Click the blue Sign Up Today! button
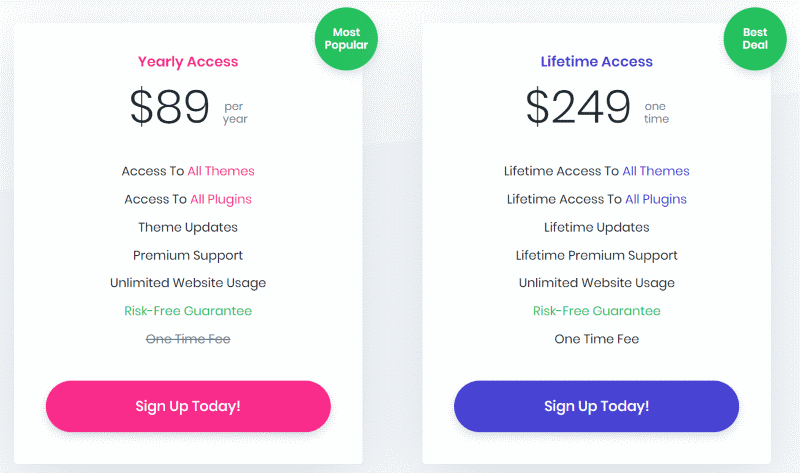Viewport: 800px width, 473px height. click(x=596, y=406)
